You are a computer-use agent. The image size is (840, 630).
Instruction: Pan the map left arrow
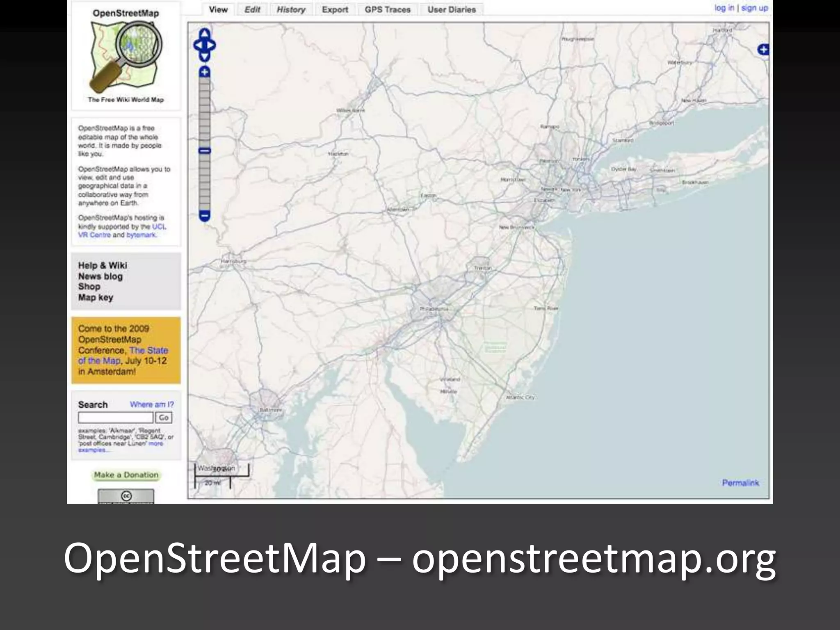click(x=198, y=45)
